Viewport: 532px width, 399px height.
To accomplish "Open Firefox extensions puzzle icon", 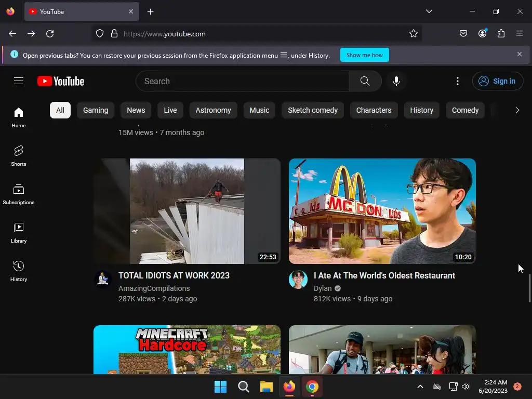I will point(501,33).
